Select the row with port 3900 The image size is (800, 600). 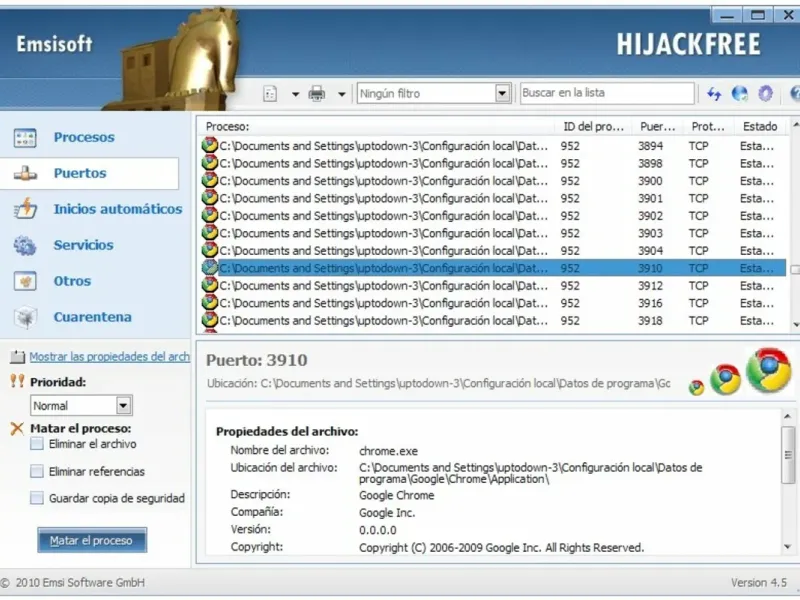[x=493, y=181]
